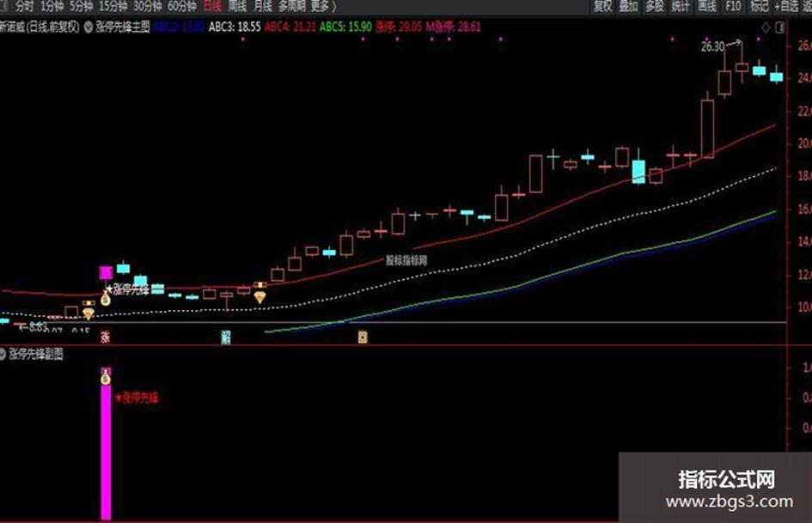This screenshot has width=812, height=523.
Task: Click the money bag icon atop sub-chart bar
Action: pyautogui.click(x=106, y=377)
